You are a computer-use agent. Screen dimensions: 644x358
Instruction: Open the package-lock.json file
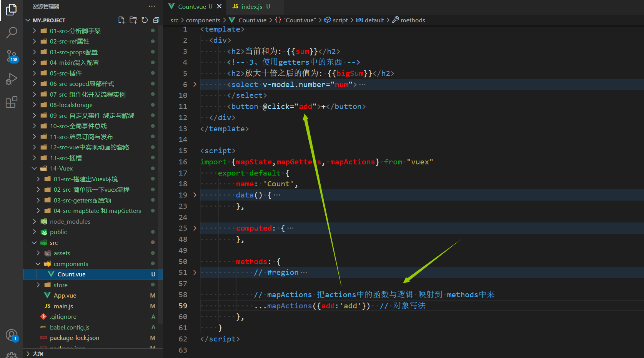pyautogui.click(x=74, y=338)
